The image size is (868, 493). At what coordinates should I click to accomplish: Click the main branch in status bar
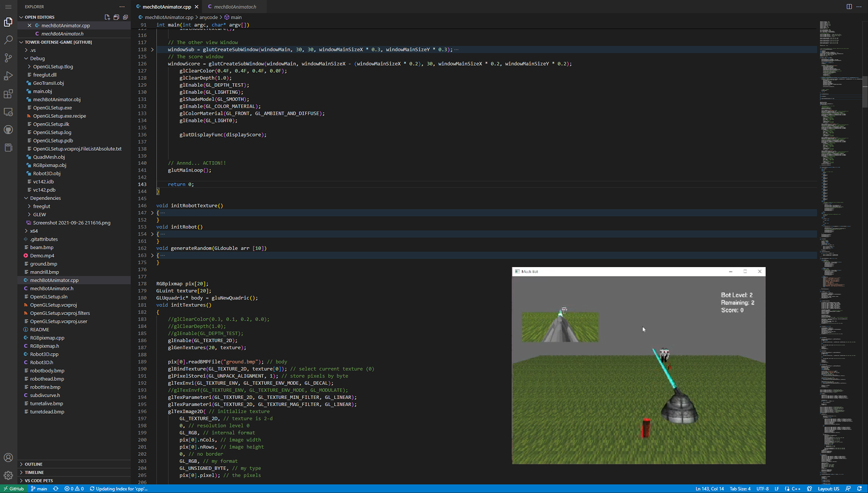(x=39, y=489)
